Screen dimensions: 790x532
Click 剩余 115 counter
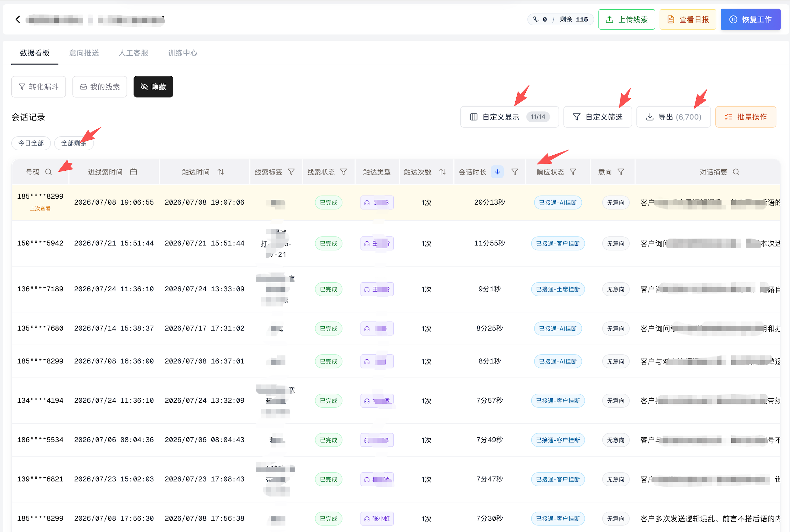(x=573, y=19)
